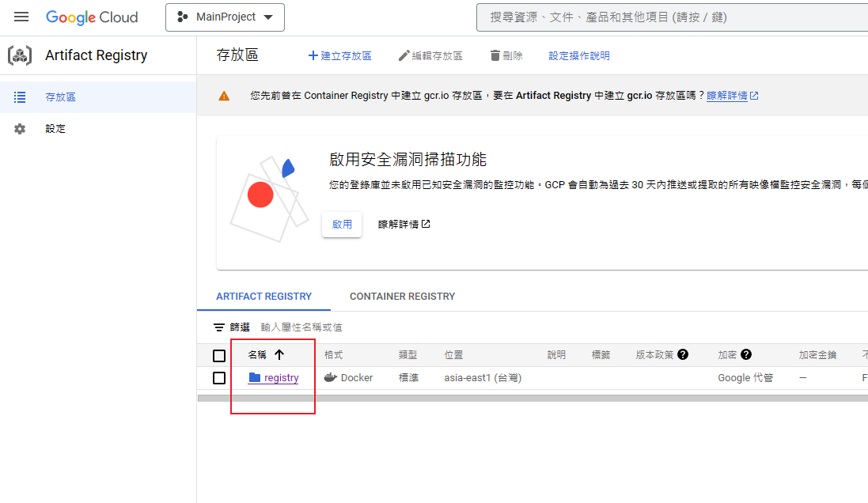This screenshot has width=868, height=503.
Task: Click 啟用 to enable vulnerability scanning
Action: 342,224
